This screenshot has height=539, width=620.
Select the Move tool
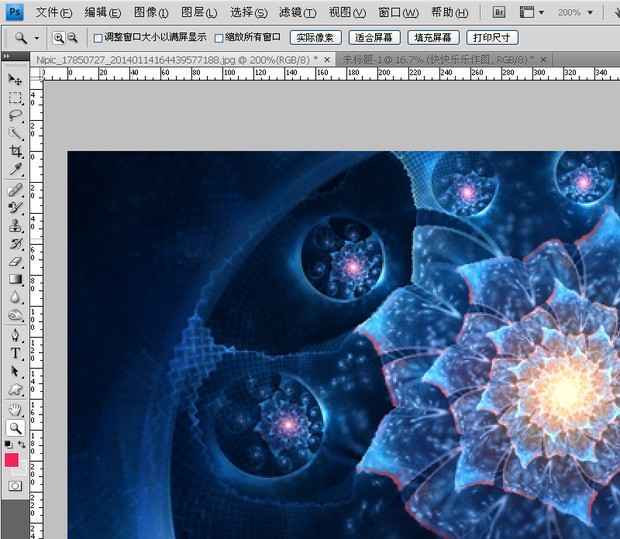(x=15, y=79)
